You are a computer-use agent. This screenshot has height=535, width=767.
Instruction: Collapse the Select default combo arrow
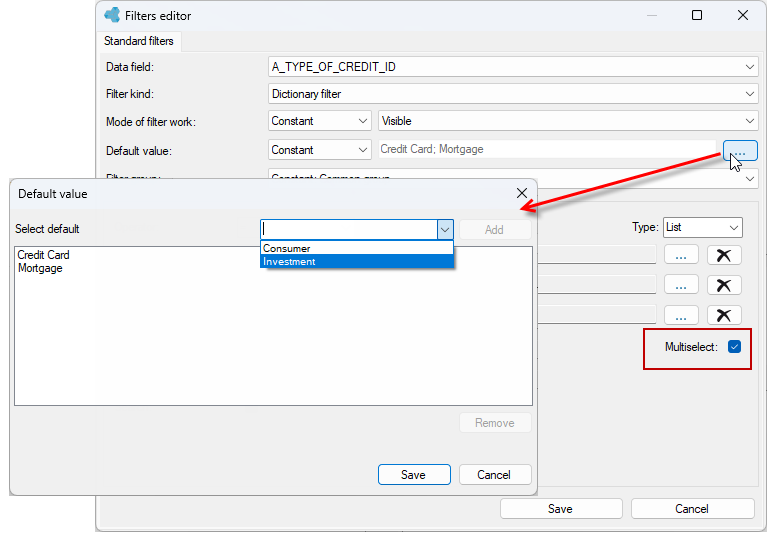tap(445, 229)
